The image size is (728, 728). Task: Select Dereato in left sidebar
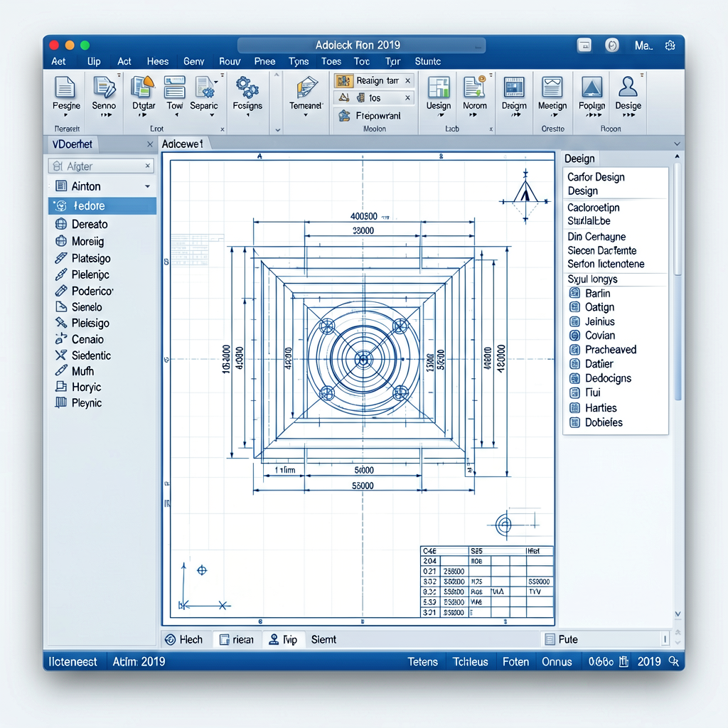[101, 224]
